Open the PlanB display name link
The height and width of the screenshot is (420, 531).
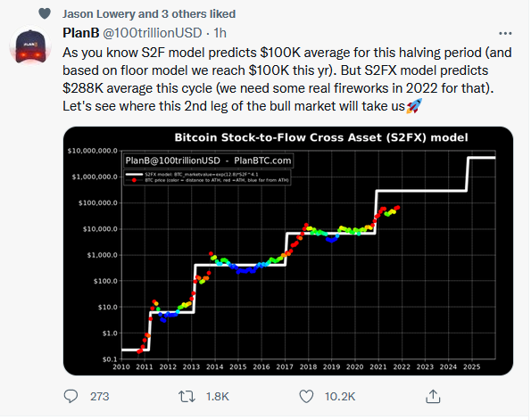(x=80, y=33)
